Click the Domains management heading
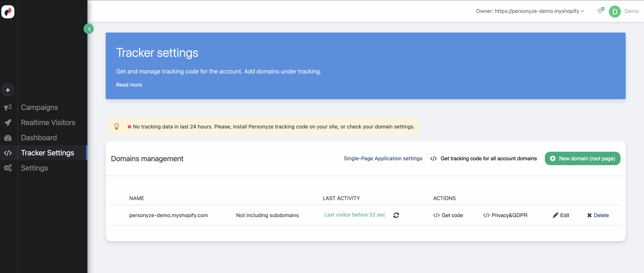This screenshot has width=644, height=273. click(x=147, y=159)
